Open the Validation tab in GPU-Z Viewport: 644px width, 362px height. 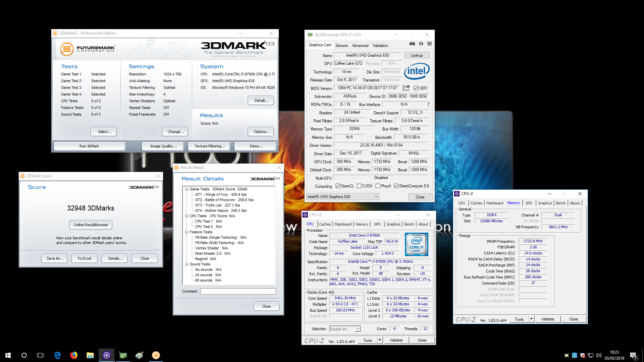pos(380,46)
